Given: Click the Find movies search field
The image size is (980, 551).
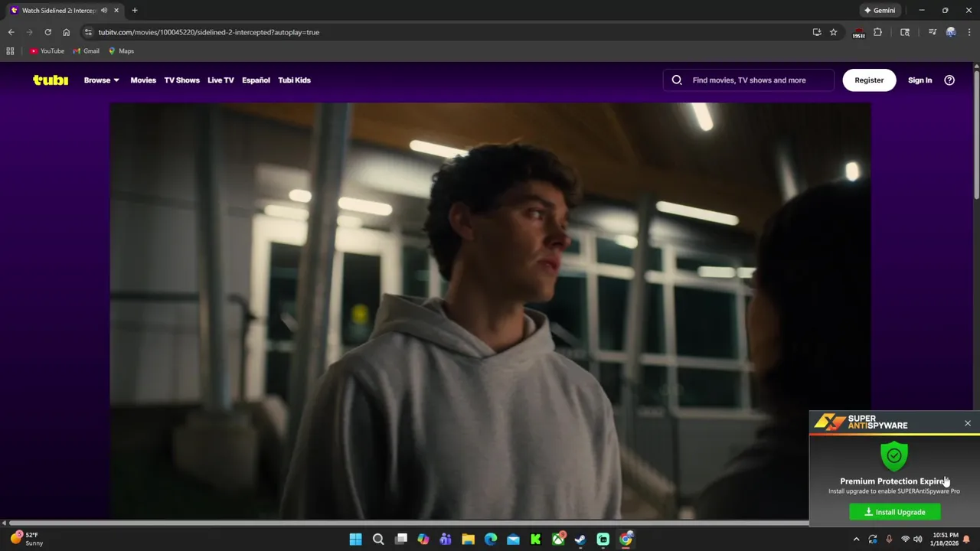Looking at the screenshot, I should pyautogui.click(x=749, y=80).
